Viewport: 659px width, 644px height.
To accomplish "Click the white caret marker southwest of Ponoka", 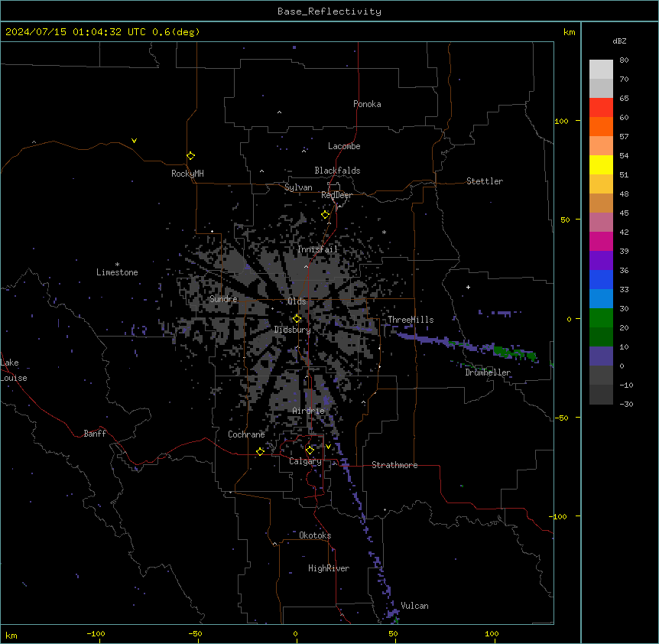I will click(x=280, y=112).
